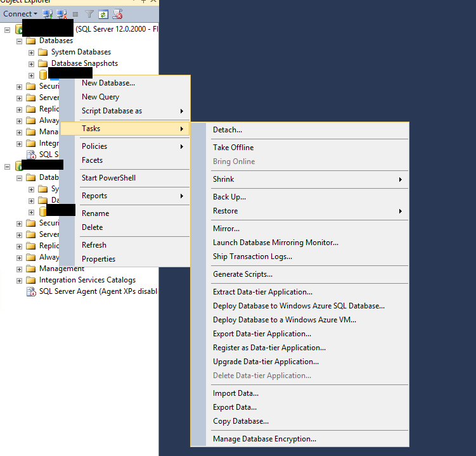476x456 pixels.
Task: Click Register as Data-tier Application...
Action: (300, 348)
